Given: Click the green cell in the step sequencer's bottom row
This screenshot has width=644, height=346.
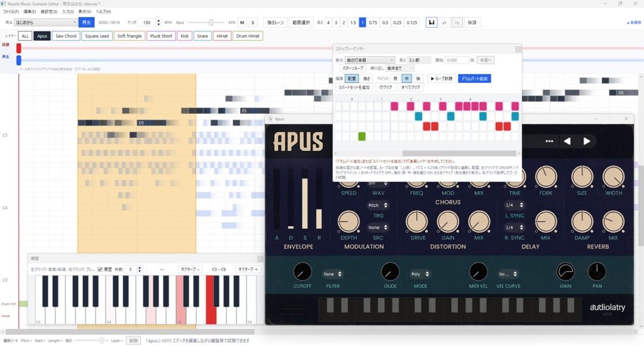Looking at the screenshot, I should [x=362, y=137].
